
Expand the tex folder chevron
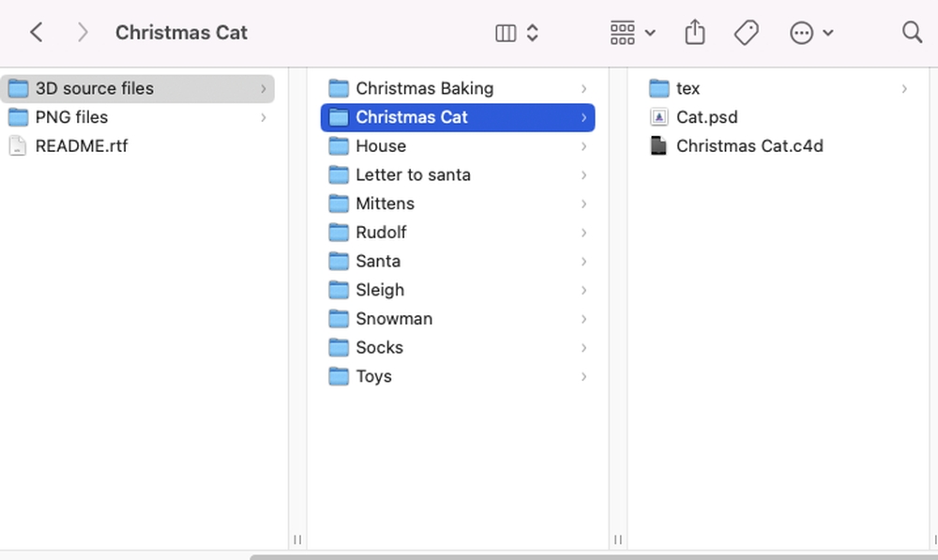(x=904, y=88)
